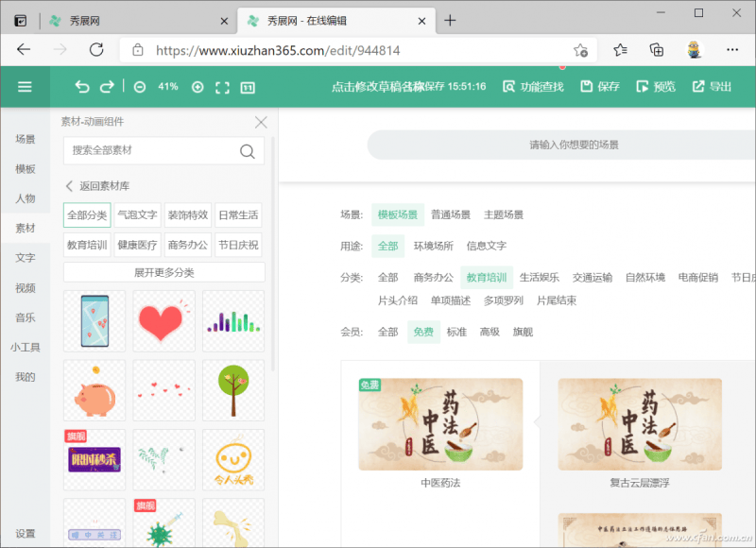Open the browser options menu

pyautogui.click(x=732, y=49)
